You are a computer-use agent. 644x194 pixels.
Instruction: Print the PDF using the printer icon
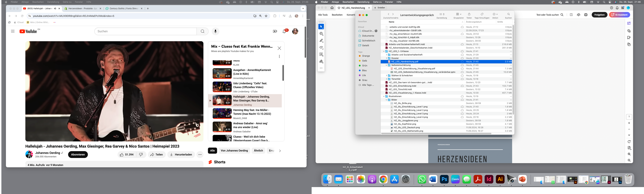coord(586,15)
